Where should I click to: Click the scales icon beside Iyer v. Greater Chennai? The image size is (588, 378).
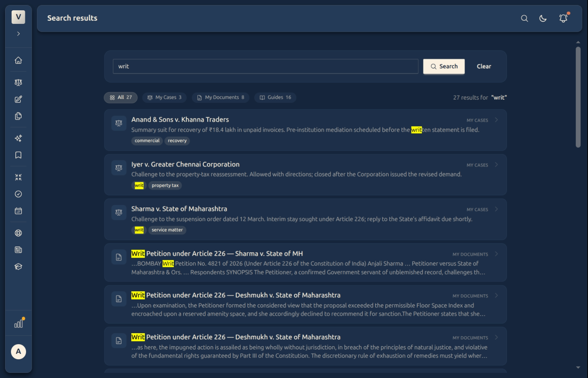119,168
